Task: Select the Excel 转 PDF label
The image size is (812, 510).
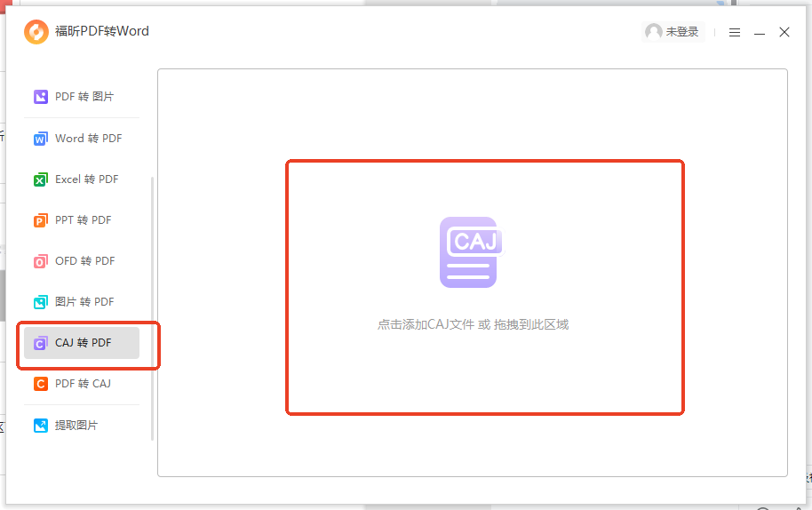Action: tap(86, 179)
